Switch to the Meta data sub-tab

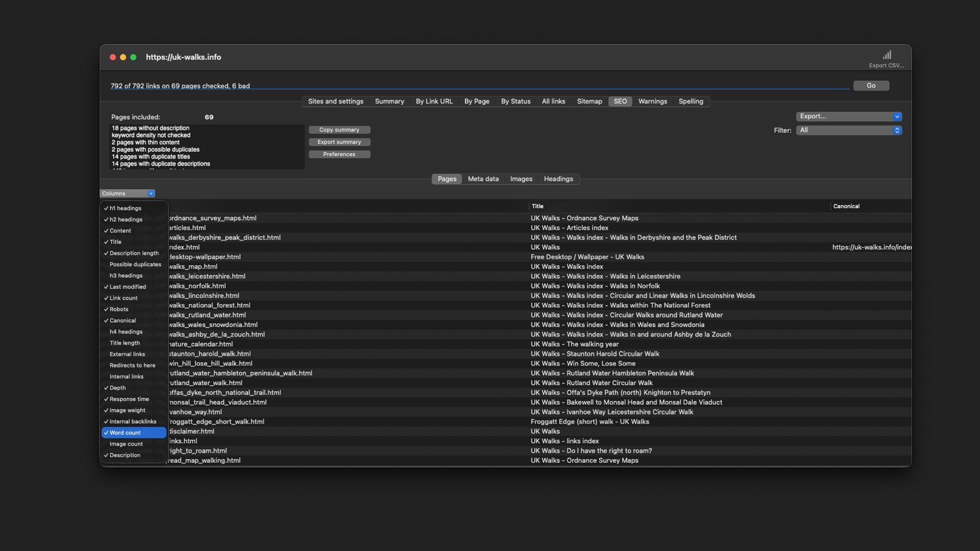click(483, 179)
